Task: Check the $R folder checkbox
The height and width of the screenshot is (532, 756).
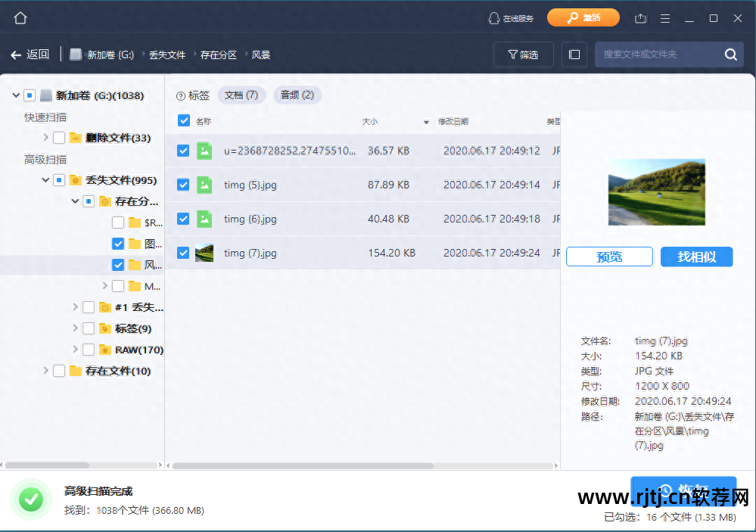Action: (x=118, y=222)
